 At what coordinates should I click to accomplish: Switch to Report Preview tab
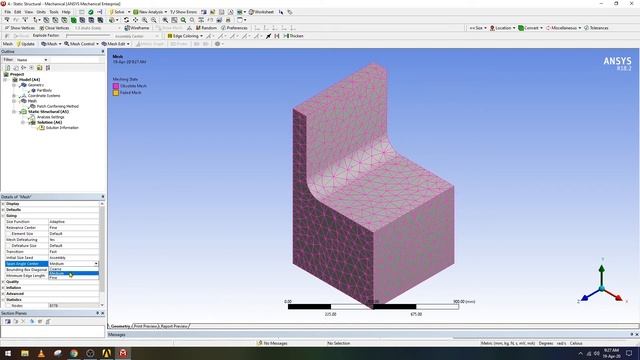(x=174, y=326)
